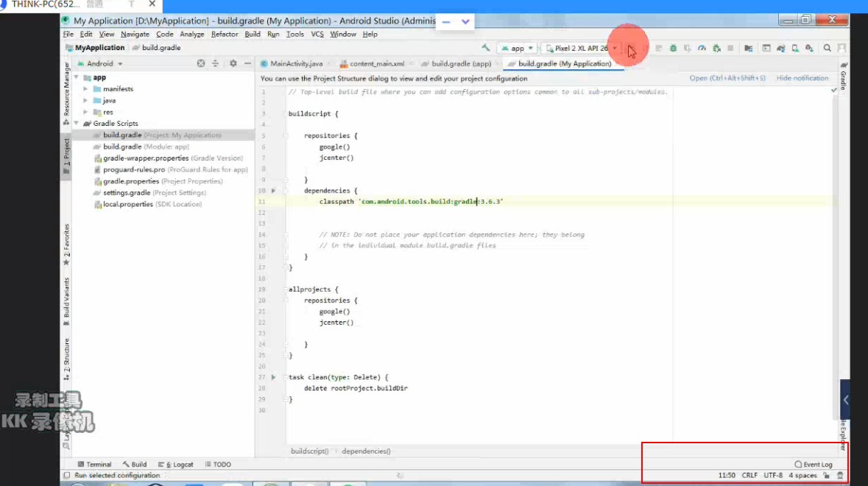Open the Build menu

[x=253, y=35]
